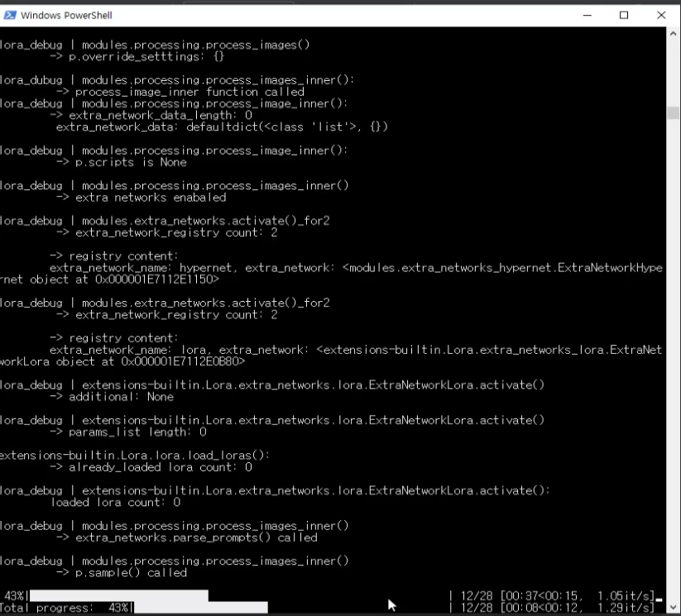Click the misspelled 'lora_dubug' line
Screen dimensions: 681x616
177,80
